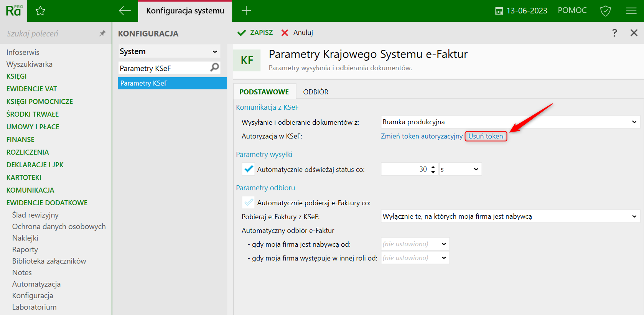
Task: Expand the System category dropdown
Action: [x=169, y=51]
